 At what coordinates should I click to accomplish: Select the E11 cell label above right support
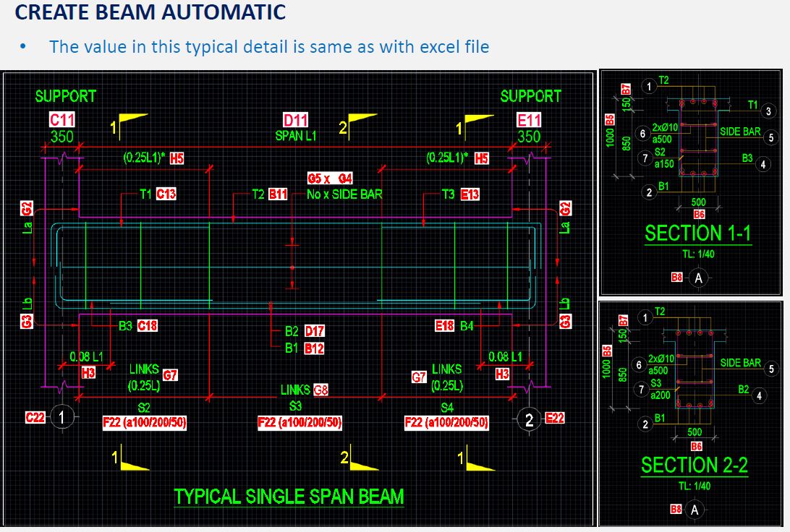tap(529, 120)
